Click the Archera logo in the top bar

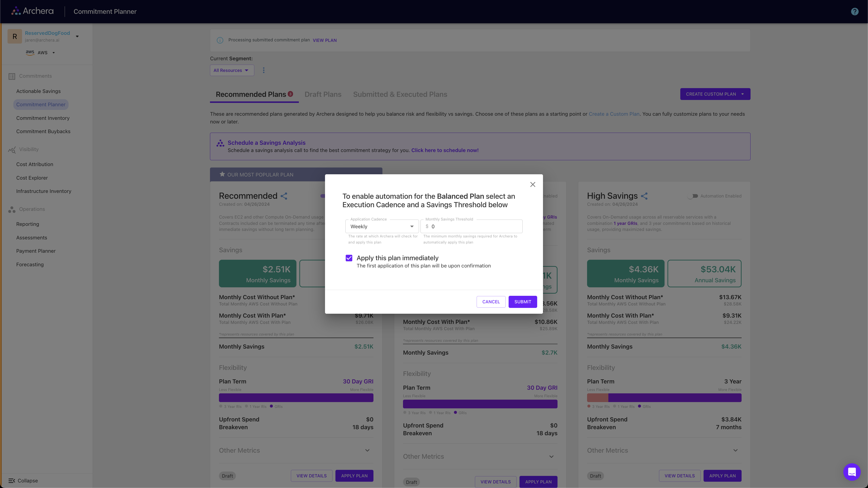tap(32, 11)
